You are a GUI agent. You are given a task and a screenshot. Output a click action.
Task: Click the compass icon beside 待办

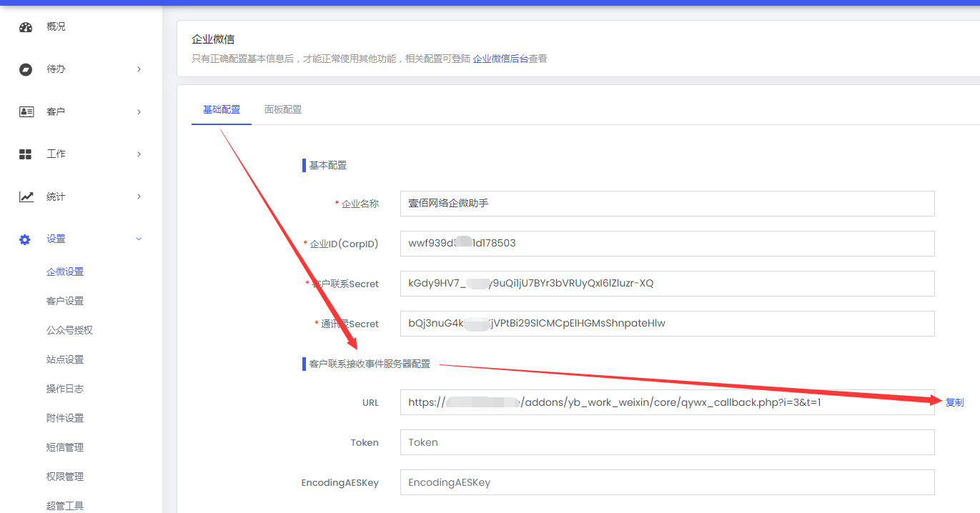pos(26,69)
